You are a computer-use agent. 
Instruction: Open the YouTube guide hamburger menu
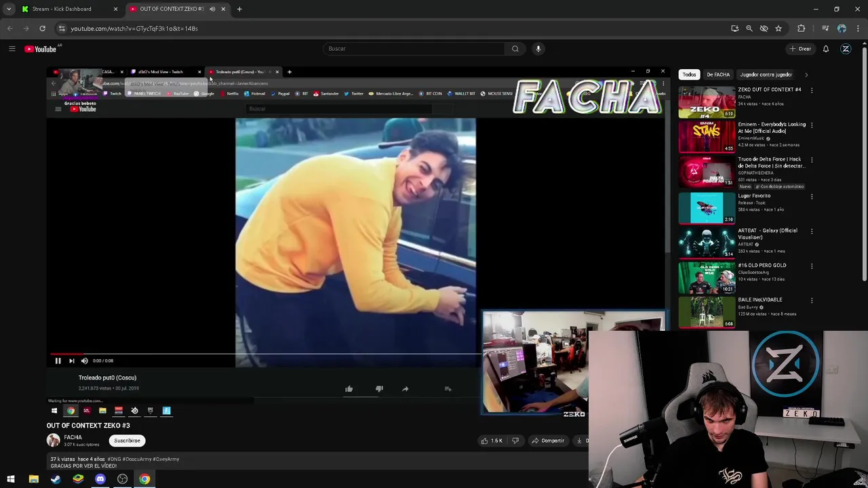(x=12, y=49)
